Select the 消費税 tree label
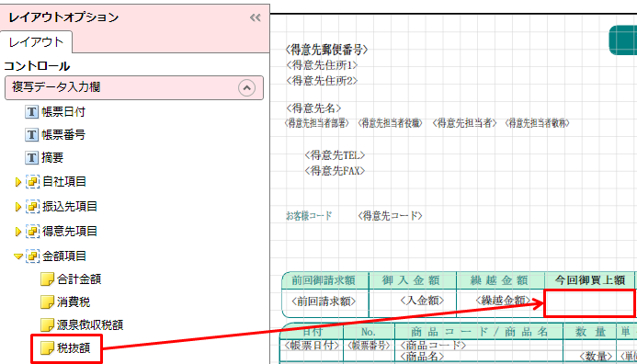This screenshot has width=637, height=364. 74,302
